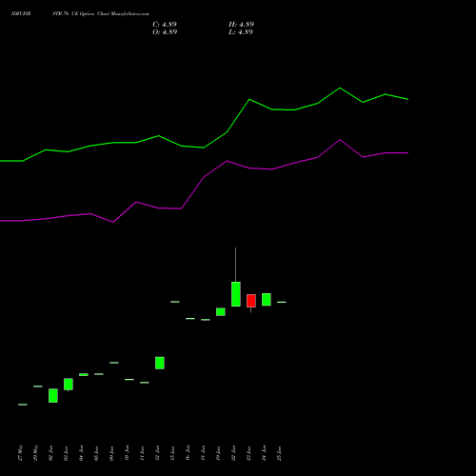Click the close value C: 4.89
Screen dimensions: 476x476
tap(165, 25)
